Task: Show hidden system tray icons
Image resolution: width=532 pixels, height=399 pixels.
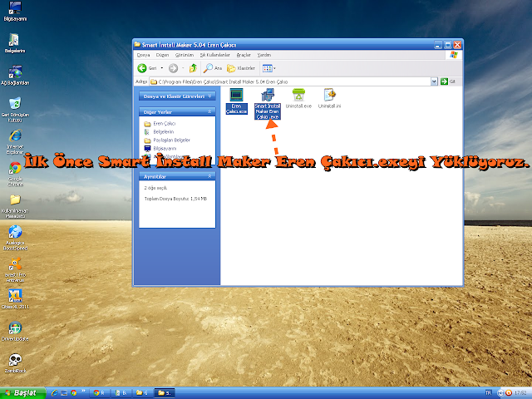Action: 500,393
